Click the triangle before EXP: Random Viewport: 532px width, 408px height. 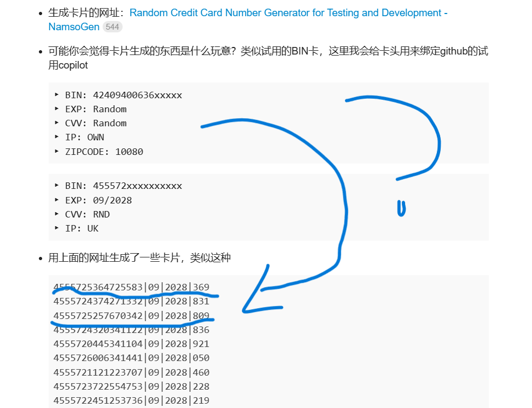pyautogui.click(x=57, y=109)
